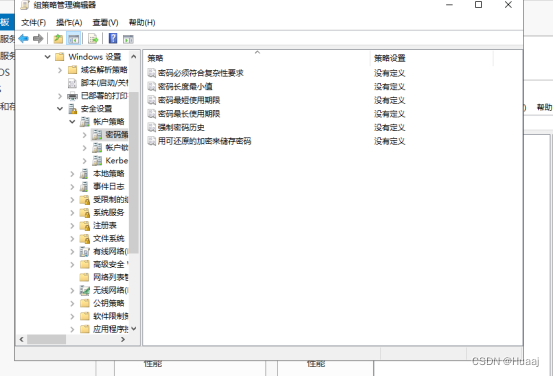Click the tree horizontal scroll right arrow
The height and width of the screenshot is (376, 554).
tap(123, 339)
